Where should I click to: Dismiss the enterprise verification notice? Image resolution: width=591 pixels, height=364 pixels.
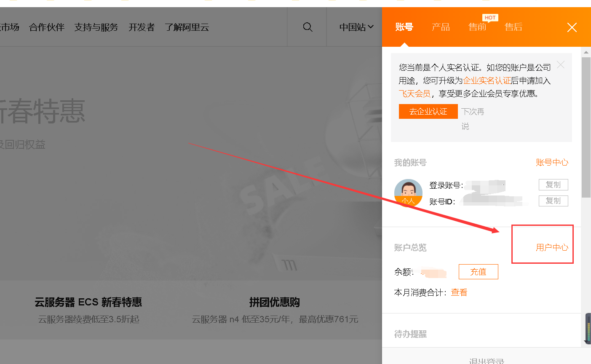point(561,64)
